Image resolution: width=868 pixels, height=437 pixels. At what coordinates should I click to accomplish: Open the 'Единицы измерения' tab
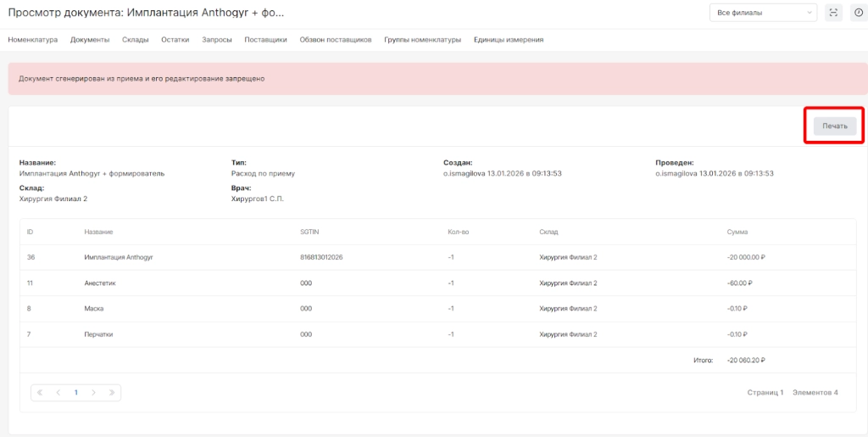[x=509, y=40]
